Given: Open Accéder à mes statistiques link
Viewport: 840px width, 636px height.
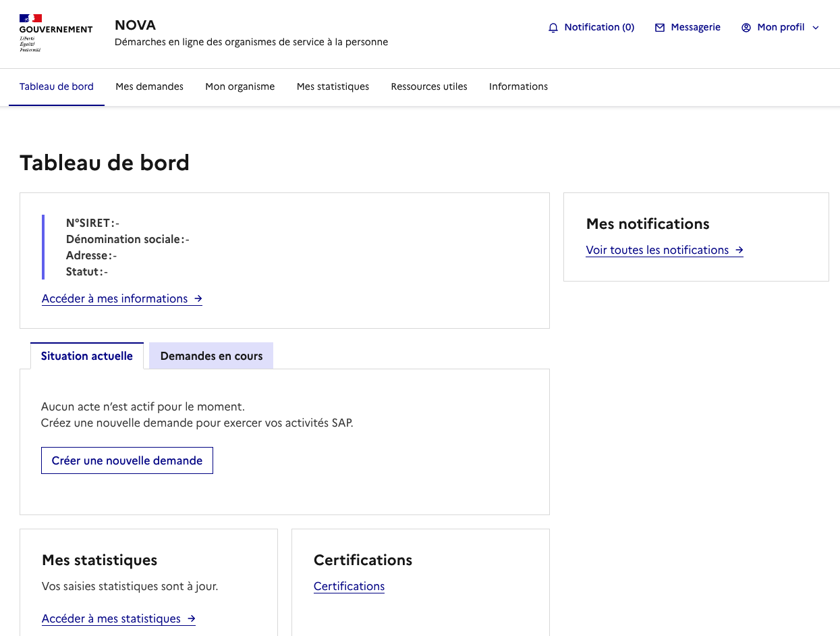Looking at the screenshot, I should [x=112, y=618].
